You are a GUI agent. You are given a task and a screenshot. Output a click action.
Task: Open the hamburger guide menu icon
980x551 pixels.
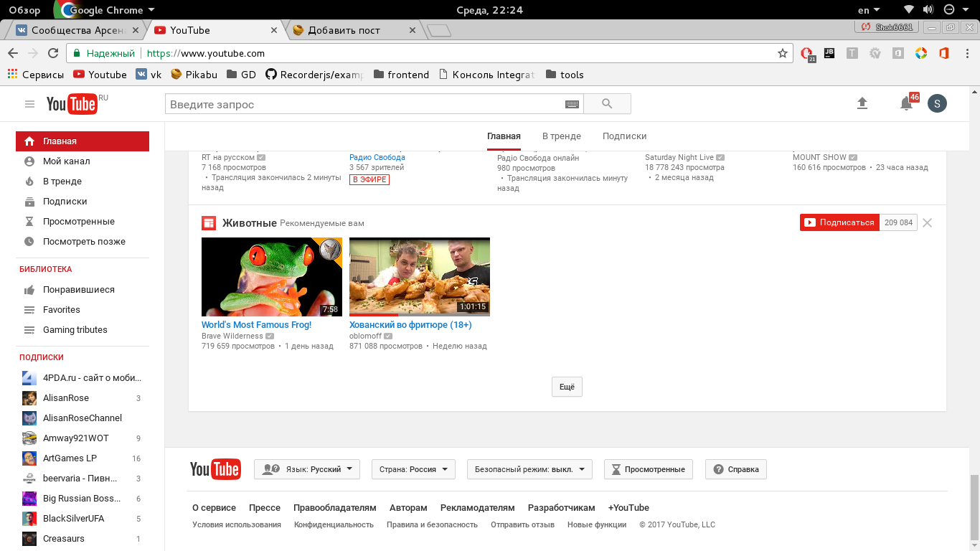coord(29,104)
